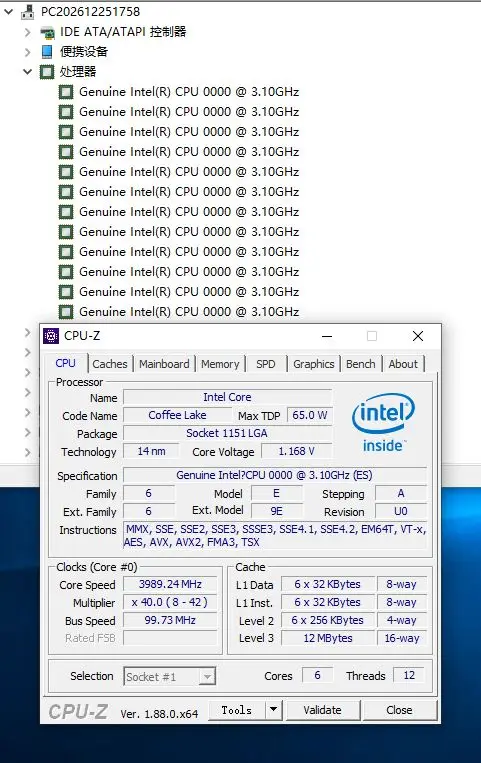Image resolution: width=481 pixels, height=763 pixels.
Task: Click the Package value Socket 1151 LGA
Action: [x=227, y=433]
